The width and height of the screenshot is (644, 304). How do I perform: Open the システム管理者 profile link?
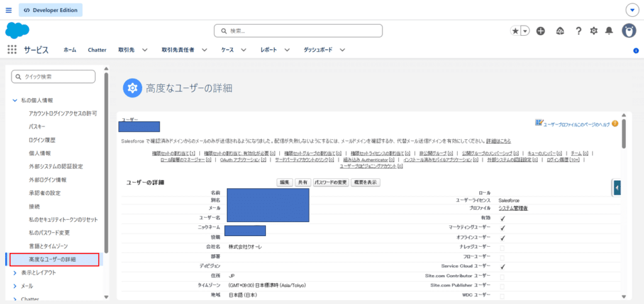point(513,208)
